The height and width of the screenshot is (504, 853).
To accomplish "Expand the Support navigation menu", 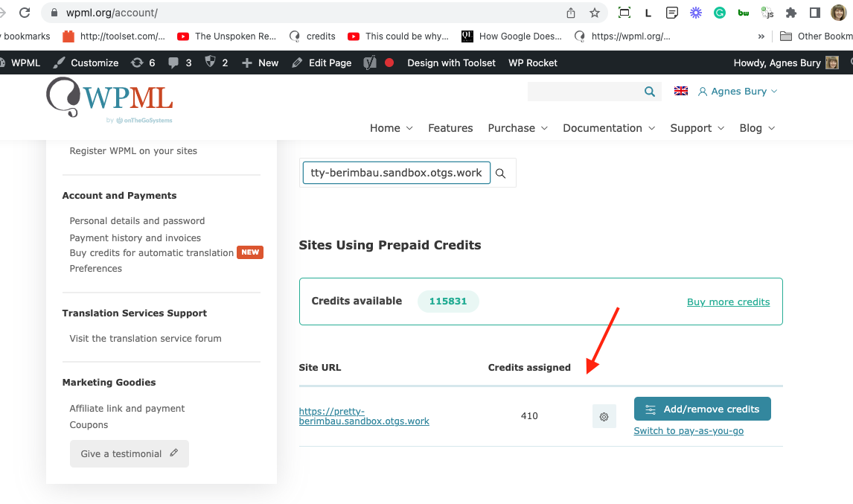I will tap(697, 128).
